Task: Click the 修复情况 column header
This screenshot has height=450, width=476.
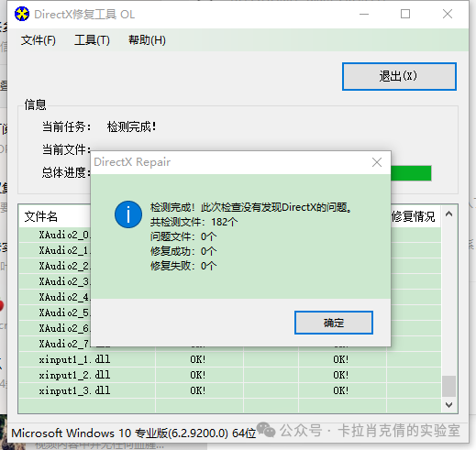Action: coord(413,216)
